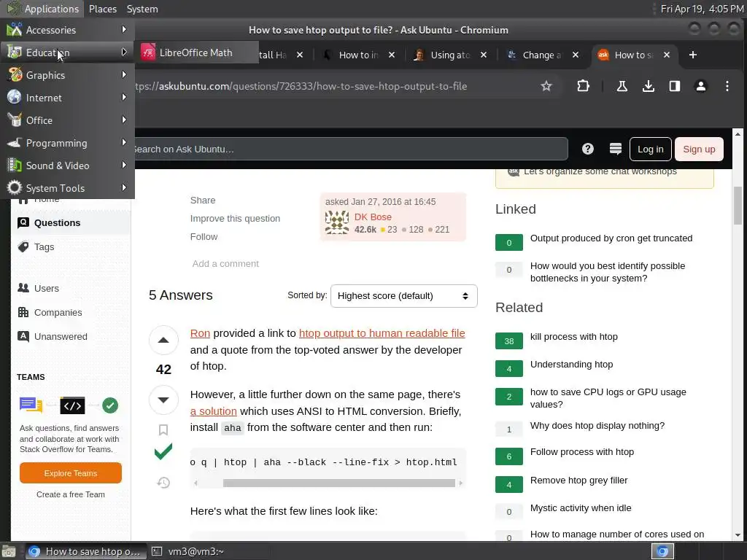
Task: Open the Ask Ubuntu help question-mark icon
Action: coord(588,149)
